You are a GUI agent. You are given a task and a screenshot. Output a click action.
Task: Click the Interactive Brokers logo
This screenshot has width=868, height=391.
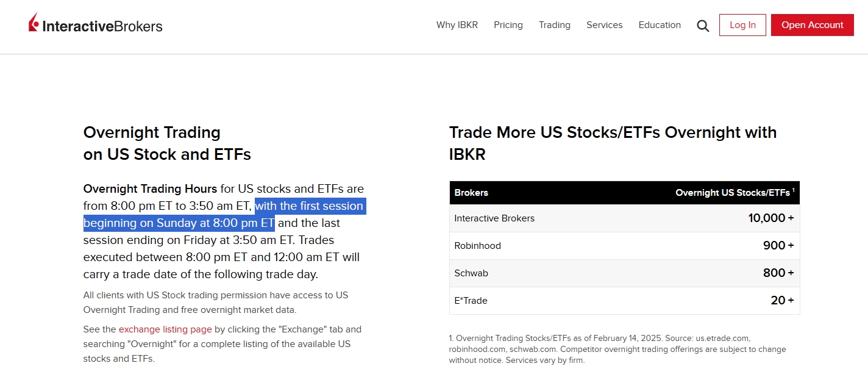point(96,25)
